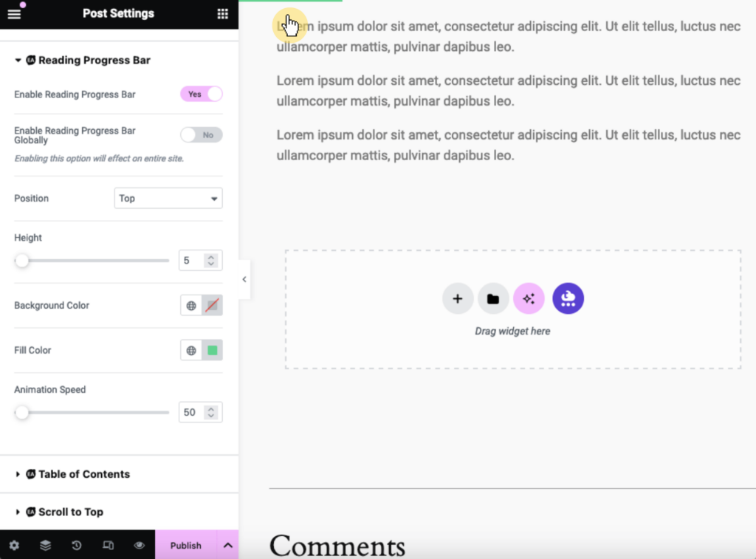The image size is (756, 559).
Task: Click the Height number field
Action: 201,261
